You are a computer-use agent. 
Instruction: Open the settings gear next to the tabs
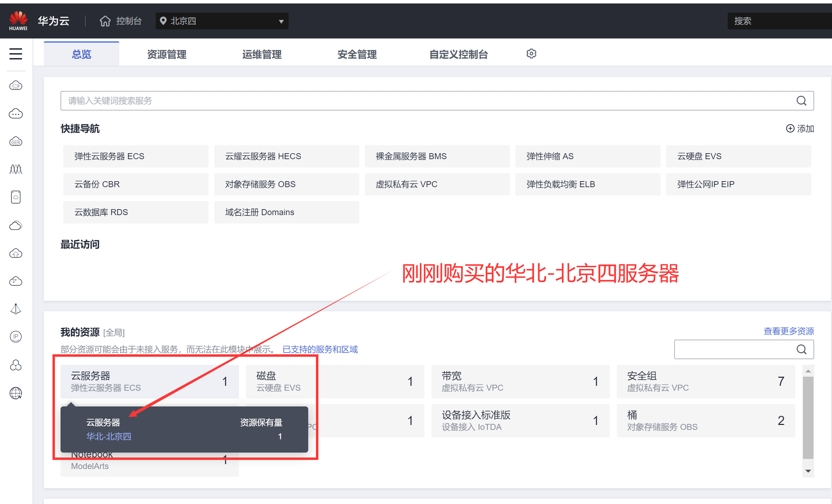[x=531, y=54]
